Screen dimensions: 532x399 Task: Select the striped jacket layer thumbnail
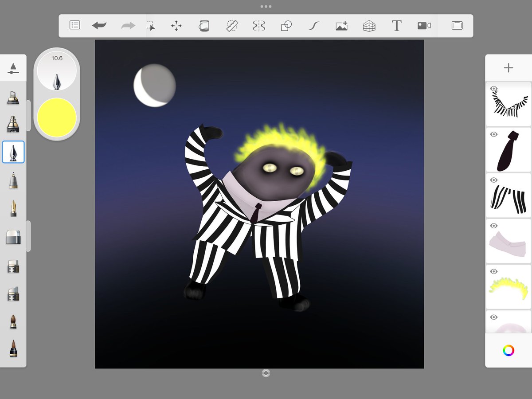pos(509,104)
